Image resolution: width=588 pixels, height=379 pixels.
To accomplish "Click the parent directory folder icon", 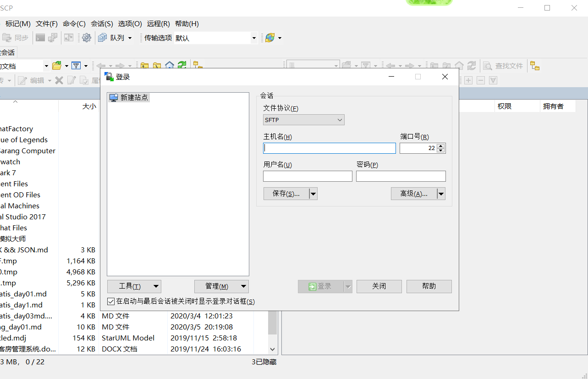I will [x=144, y=66].
